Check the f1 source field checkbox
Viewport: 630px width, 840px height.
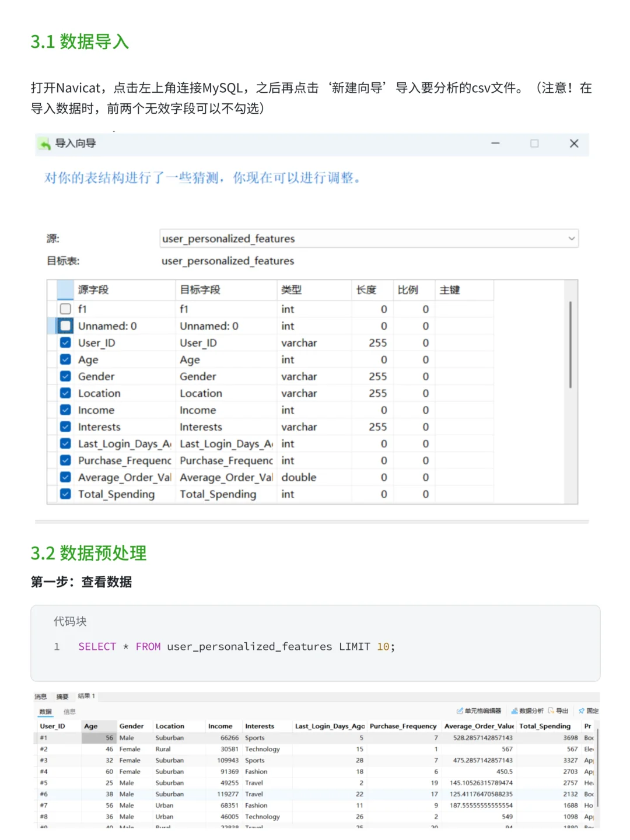click(65, 309)
